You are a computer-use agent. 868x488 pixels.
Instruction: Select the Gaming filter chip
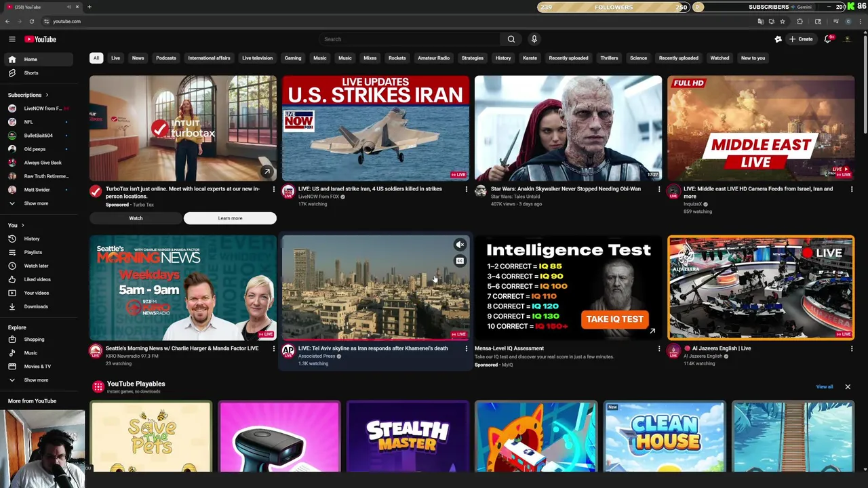click(293, 58)
